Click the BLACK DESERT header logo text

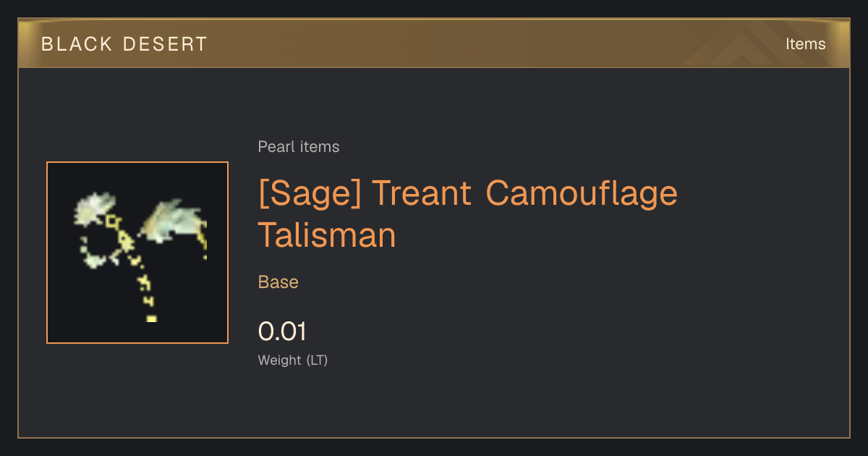[124, 44]
